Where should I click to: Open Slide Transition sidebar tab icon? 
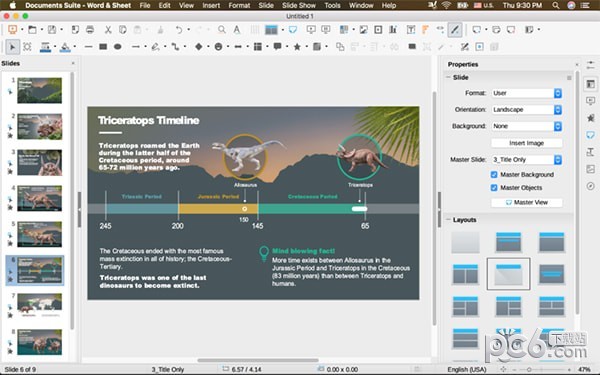pos(590,101)
